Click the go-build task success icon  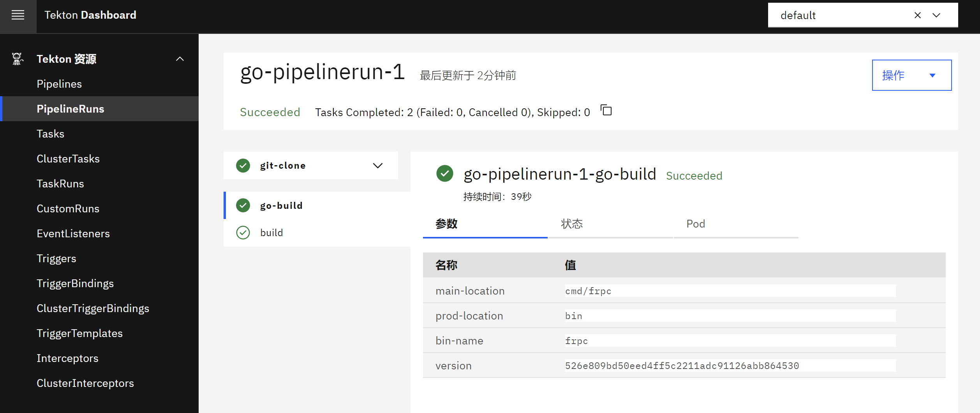(x=243, y=205)
